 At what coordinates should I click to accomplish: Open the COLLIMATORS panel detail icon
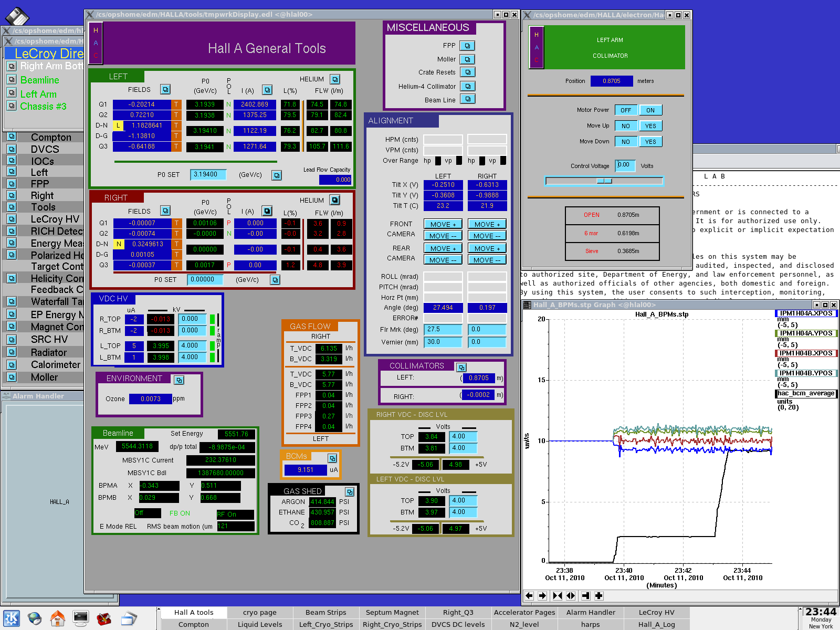click(461, 367)
